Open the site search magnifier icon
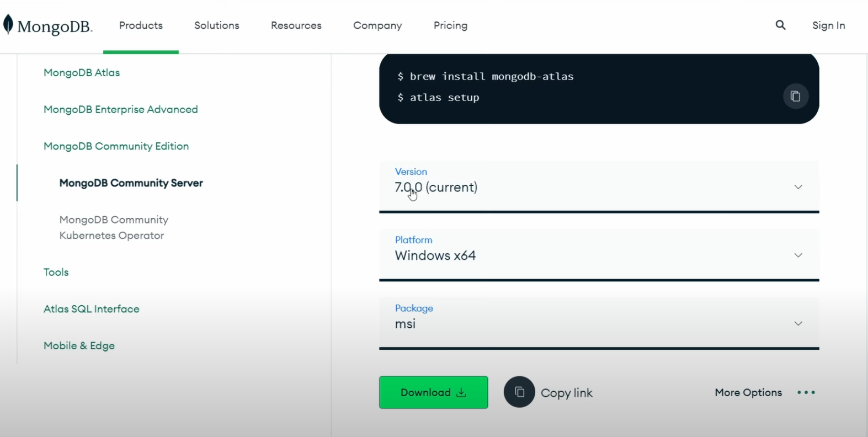 click(780, 25)
